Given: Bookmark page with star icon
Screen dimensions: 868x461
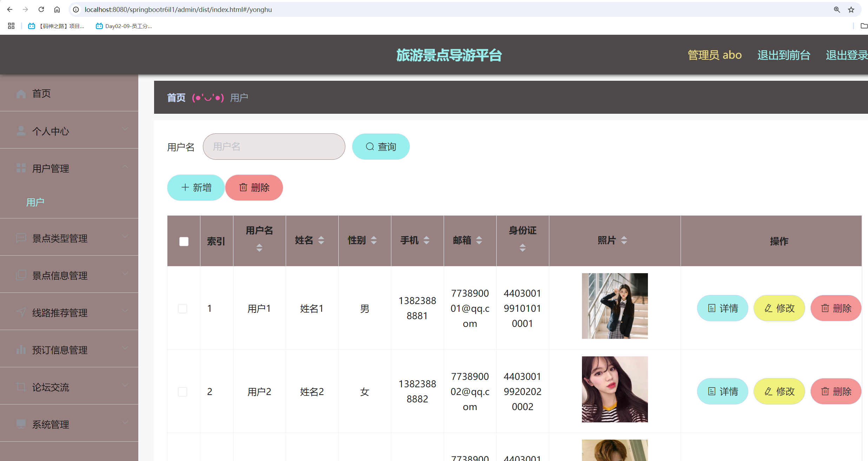Looking at the screenshot, I should (x=851, y=9).
